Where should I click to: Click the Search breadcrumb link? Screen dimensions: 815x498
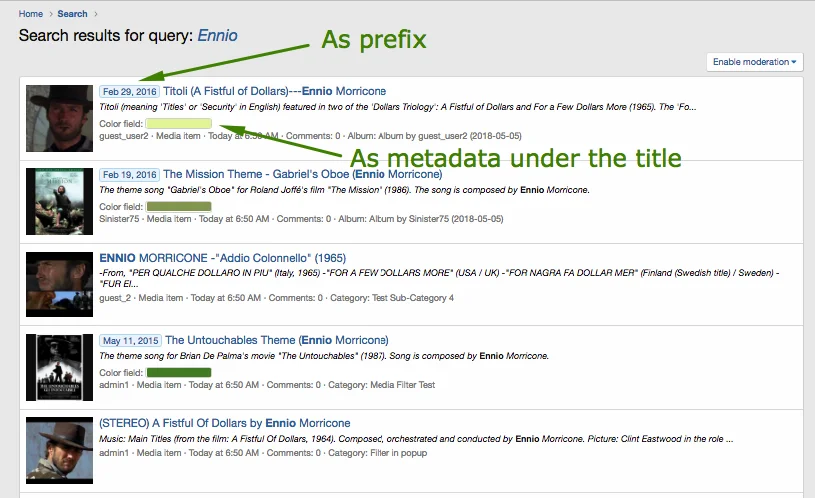[x=72, y=14]
